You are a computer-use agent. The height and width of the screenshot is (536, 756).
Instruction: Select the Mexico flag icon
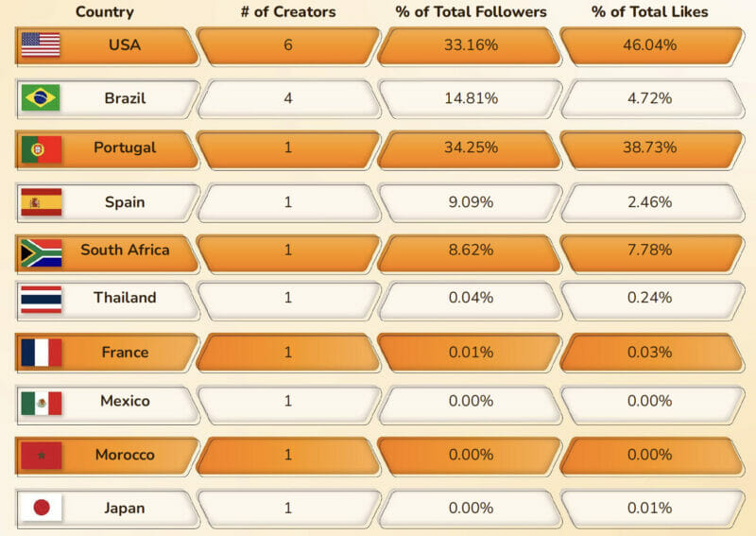(41, 402)
